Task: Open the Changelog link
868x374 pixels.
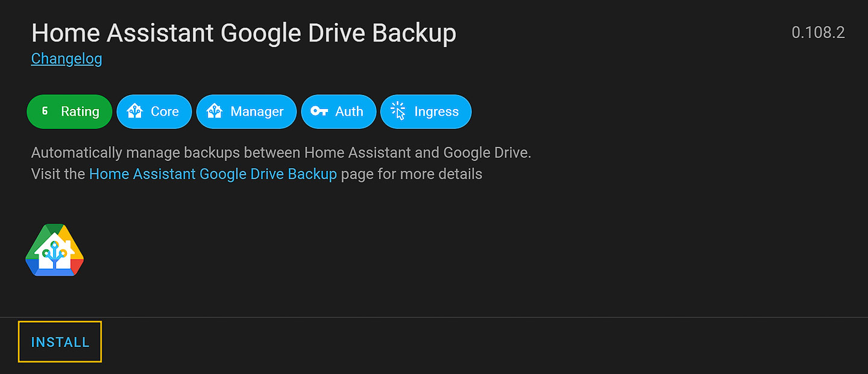Action: (66, 58)
